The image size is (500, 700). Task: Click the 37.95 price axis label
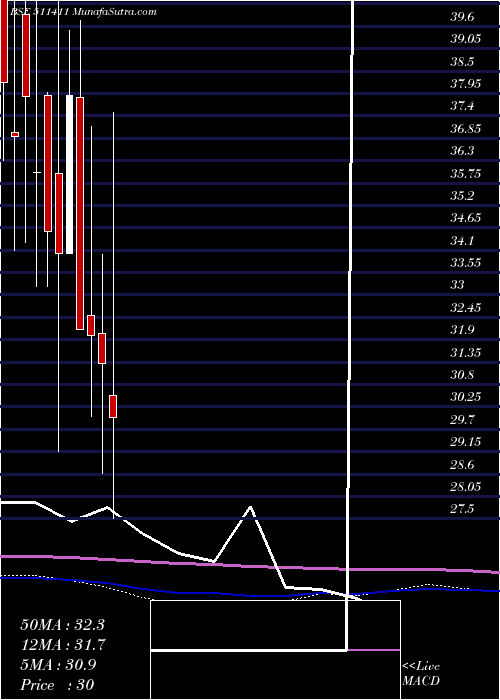click(x=466, y=84)
